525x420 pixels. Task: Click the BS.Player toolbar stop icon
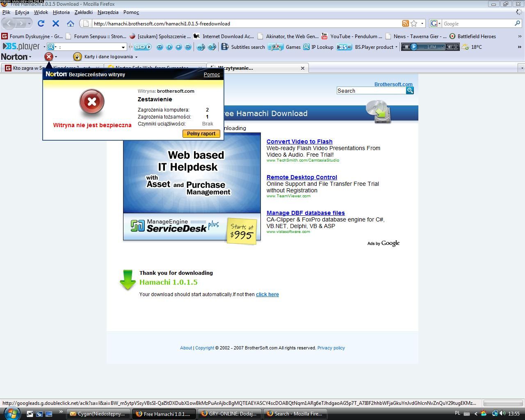(178, 47)
